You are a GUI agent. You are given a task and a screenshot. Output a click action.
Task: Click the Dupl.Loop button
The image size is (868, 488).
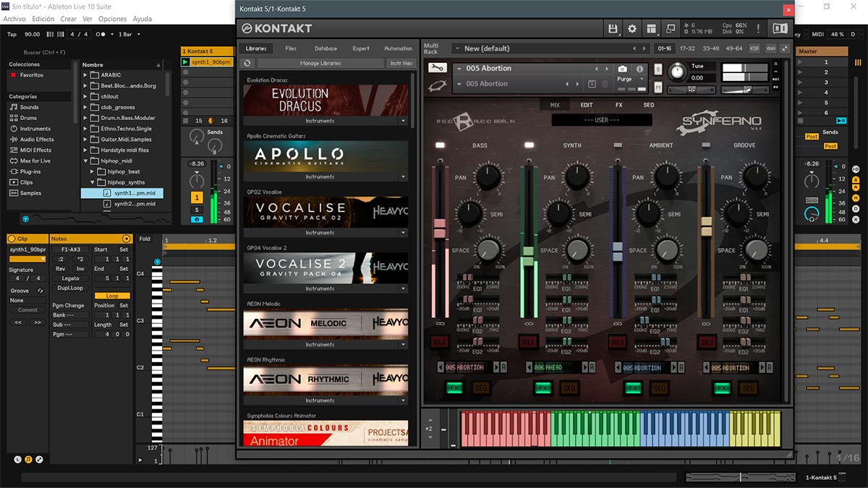(x=70, y=288)
